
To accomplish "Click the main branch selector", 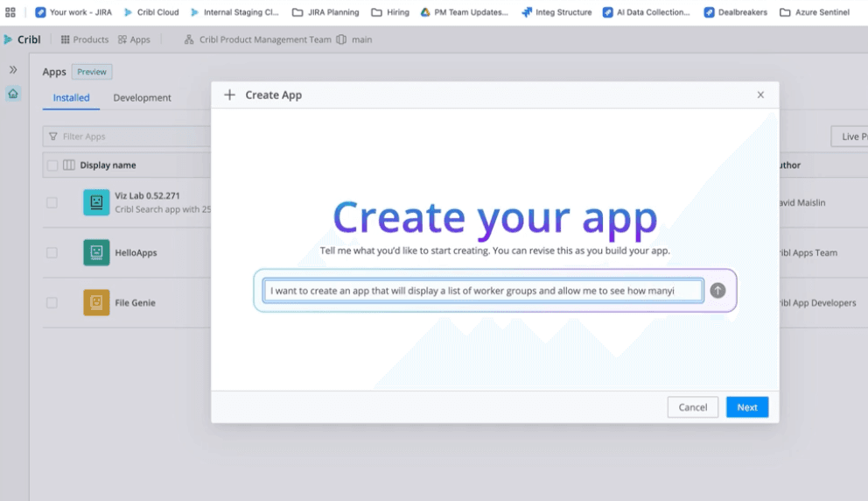I will point(354,39).
